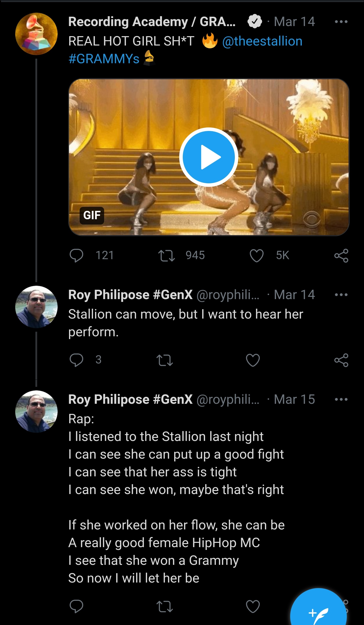Open more options on Recording Academy tweet

pyautogui.click(x=341, y=22)
